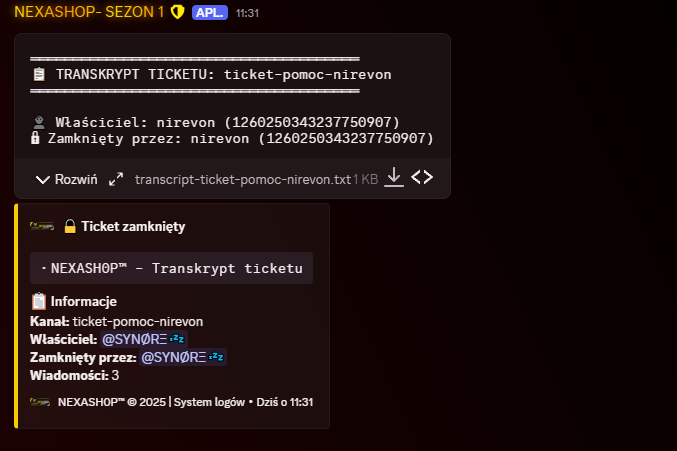Open the NEXASHOP- SEZON 1 user profile
677x451 pixels.
click(x=89, y=12)
